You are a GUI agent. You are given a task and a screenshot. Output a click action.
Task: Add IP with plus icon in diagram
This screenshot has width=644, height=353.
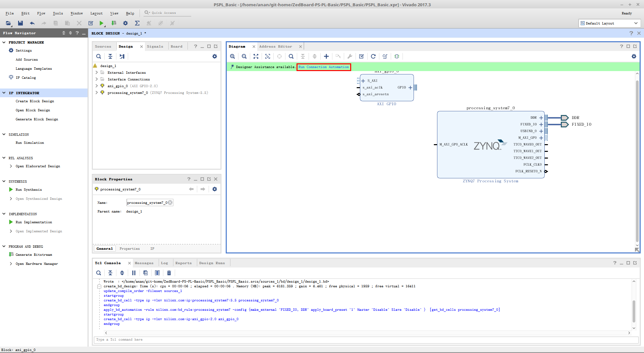tap(326, 56)
